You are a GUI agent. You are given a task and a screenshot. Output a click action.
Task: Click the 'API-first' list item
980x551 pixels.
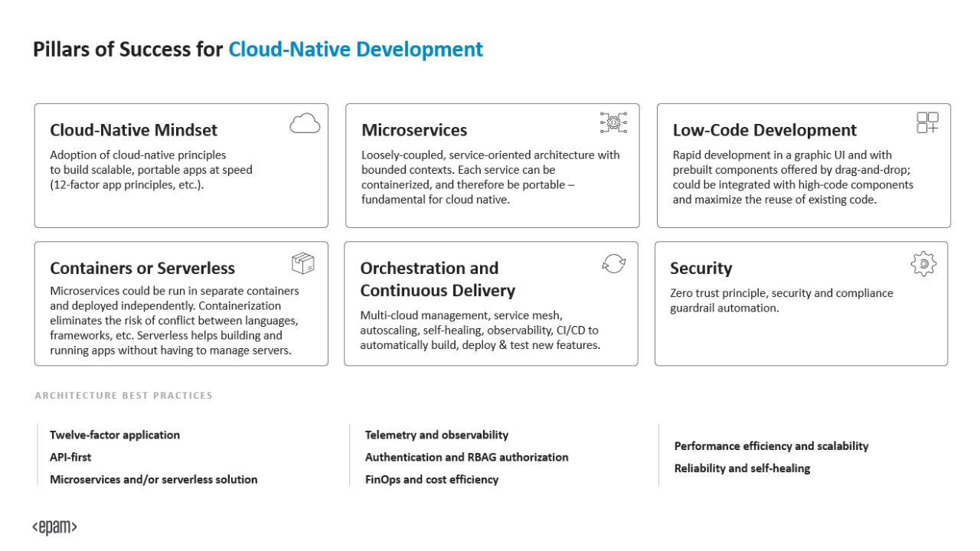click(70, 457)
